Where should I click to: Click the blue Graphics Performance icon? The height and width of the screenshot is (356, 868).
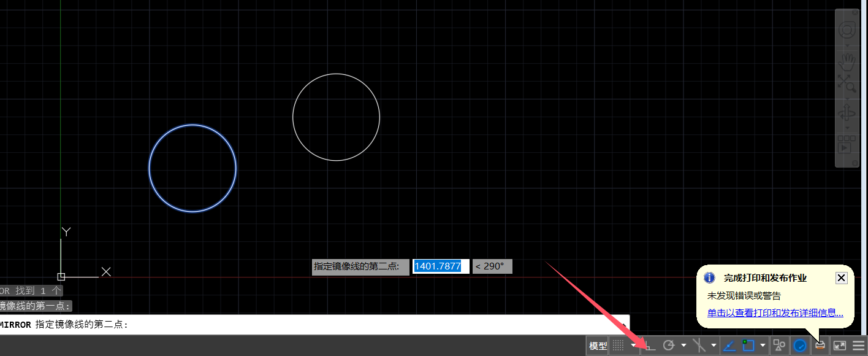800,346
